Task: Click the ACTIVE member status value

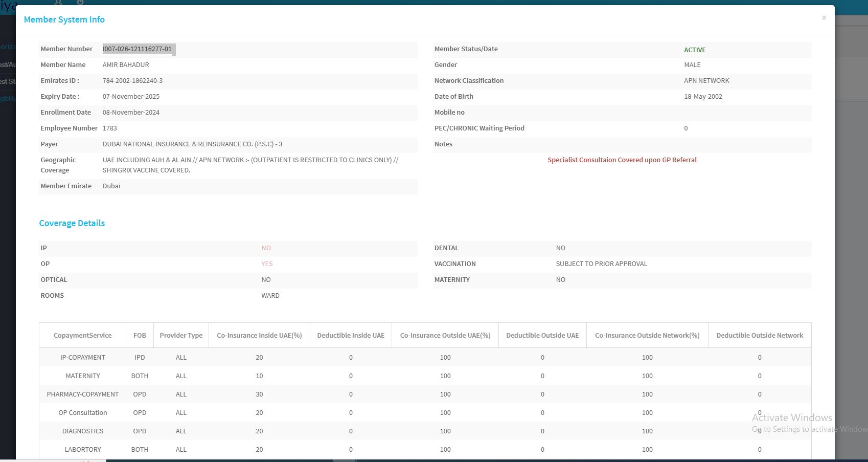Action: [x=695, y=50]
